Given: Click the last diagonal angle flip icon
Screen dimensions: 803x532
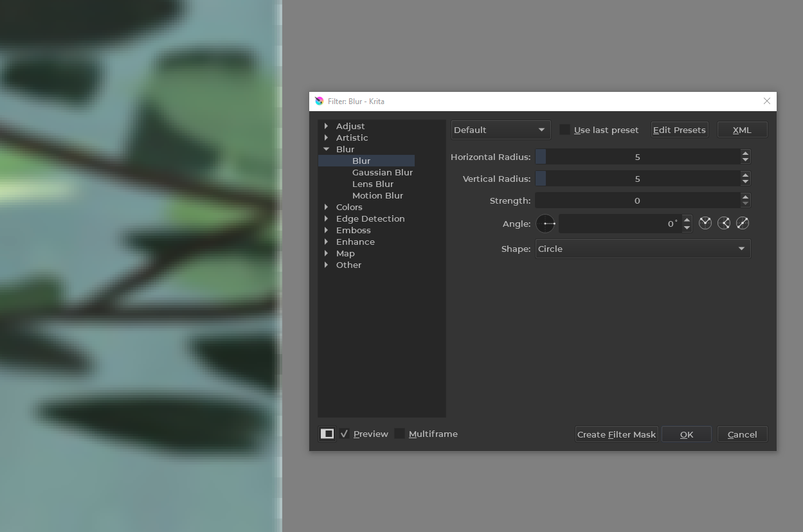Looking at the screenshot, I should [743, 224].
